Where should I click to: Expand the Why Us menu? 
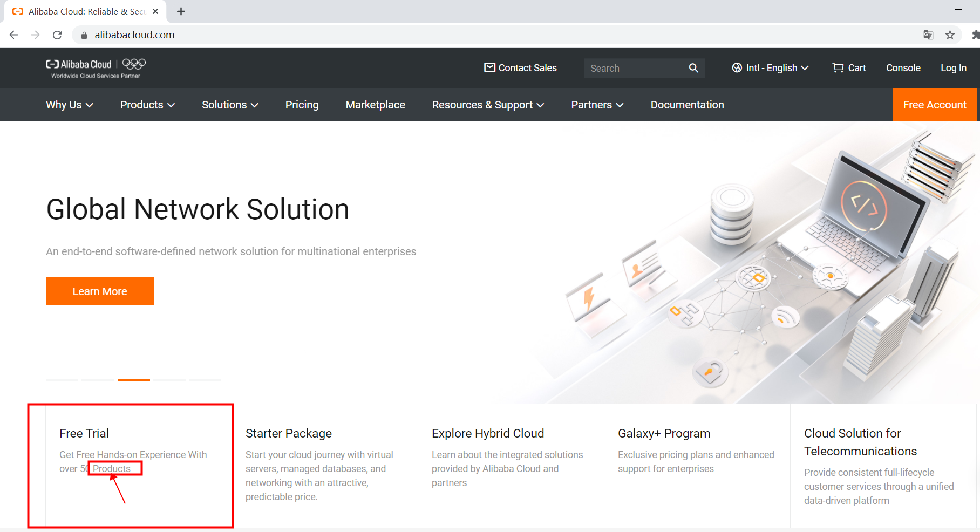pyautogui.click(x=70, y=105)
